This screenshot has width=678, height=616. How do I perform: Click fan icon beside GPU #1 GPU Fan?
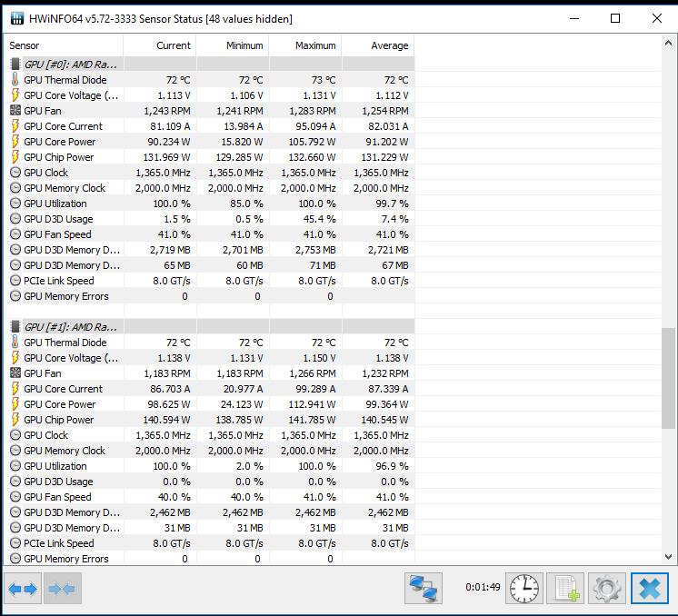[15, 373]
